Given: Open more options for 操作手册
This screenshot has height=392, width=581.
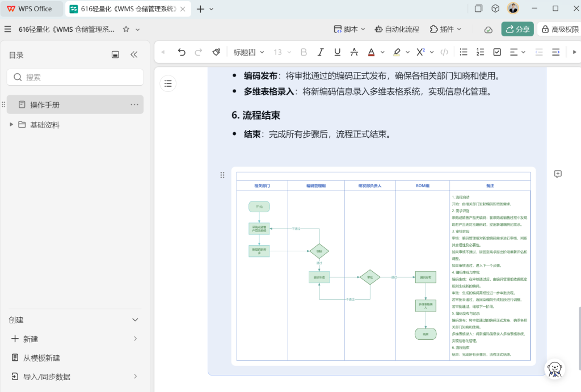Looking at the screenshot, I should tap(134, 104).
